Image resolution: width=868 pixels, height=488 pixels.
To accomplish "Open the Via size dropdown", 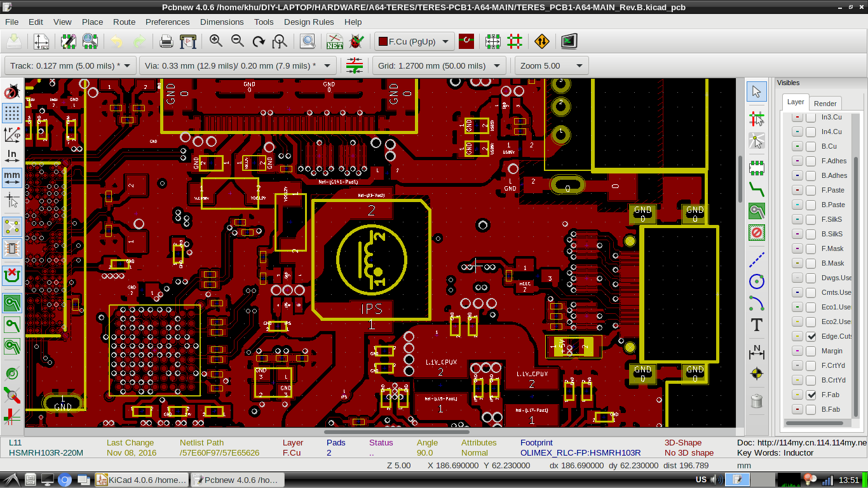I will (x=238, y=65).
